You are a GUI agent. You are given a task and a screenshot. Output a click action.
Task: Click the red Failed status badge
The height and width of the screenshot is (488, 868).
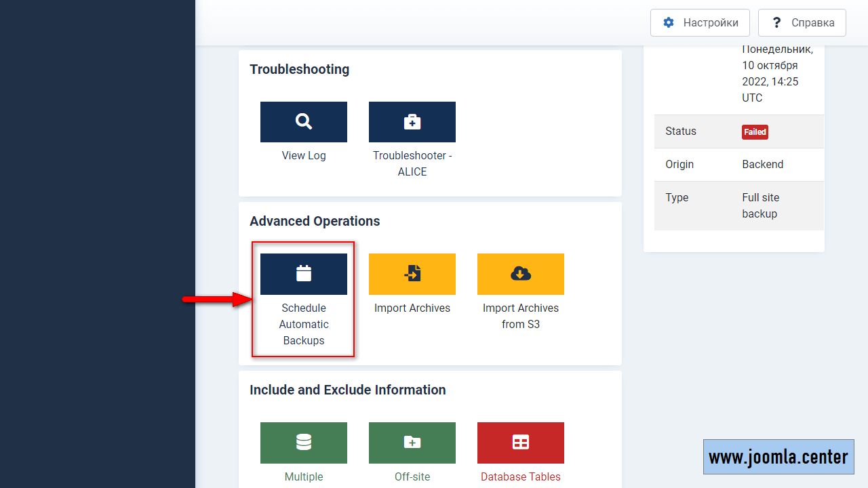(755, 132)
